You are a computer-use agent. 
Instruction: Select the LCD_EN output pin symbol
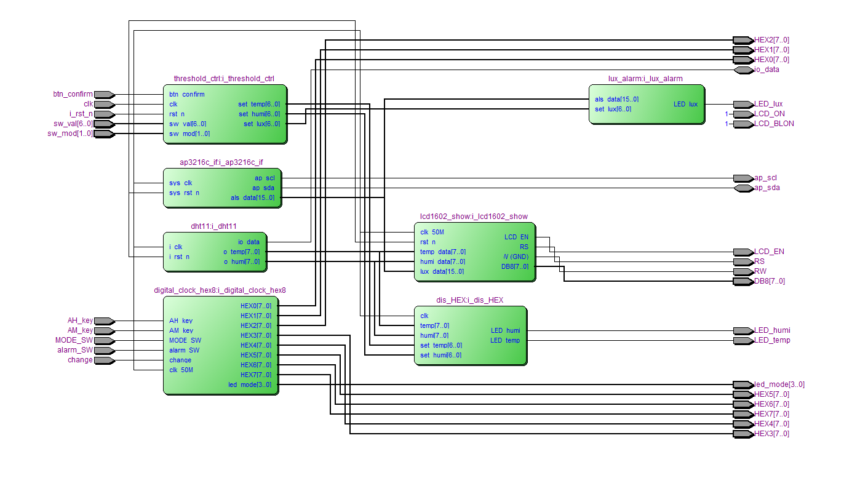click(744, 252)
